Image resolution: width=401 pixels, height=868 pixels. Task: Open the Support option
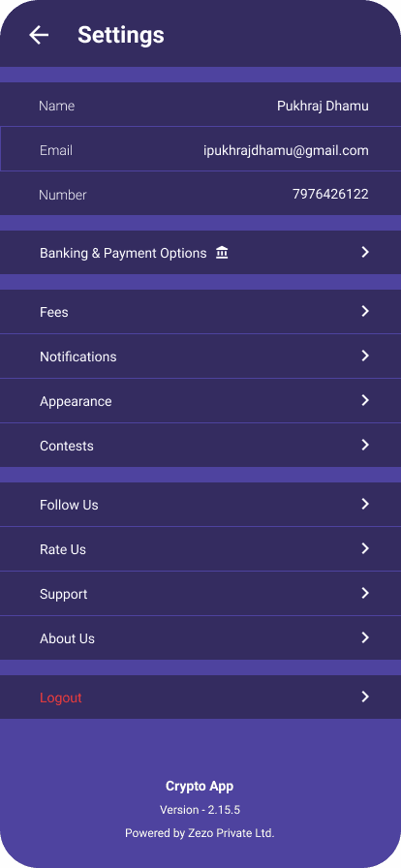tap(200, 594)
